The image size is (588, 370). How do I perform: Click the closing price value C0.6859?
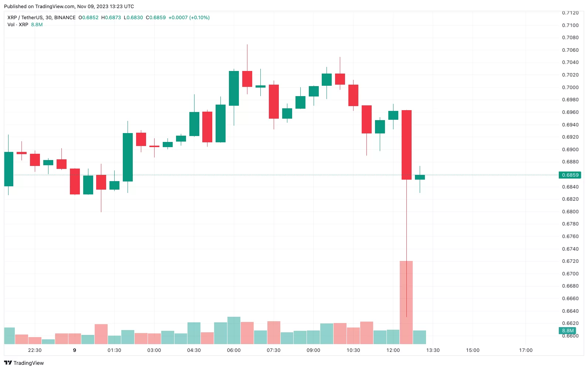coord(156,18)
